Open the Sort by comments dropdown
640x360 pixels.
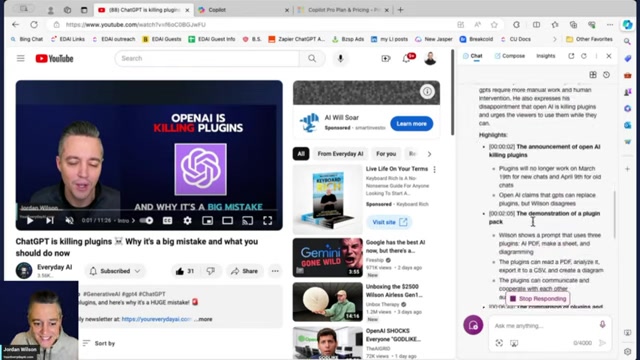tap(99, 343)
